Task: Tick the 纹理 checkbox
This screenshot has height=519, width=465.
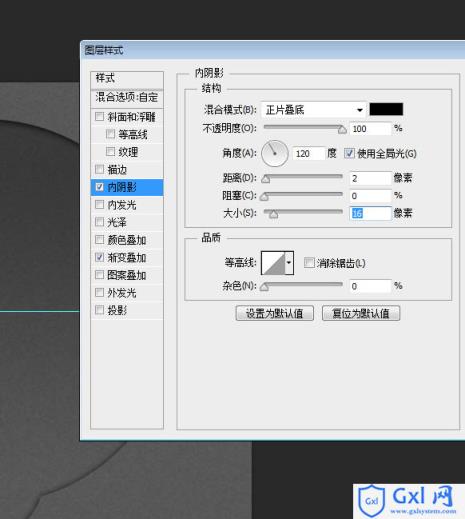Action: click(x=110, y=152)
